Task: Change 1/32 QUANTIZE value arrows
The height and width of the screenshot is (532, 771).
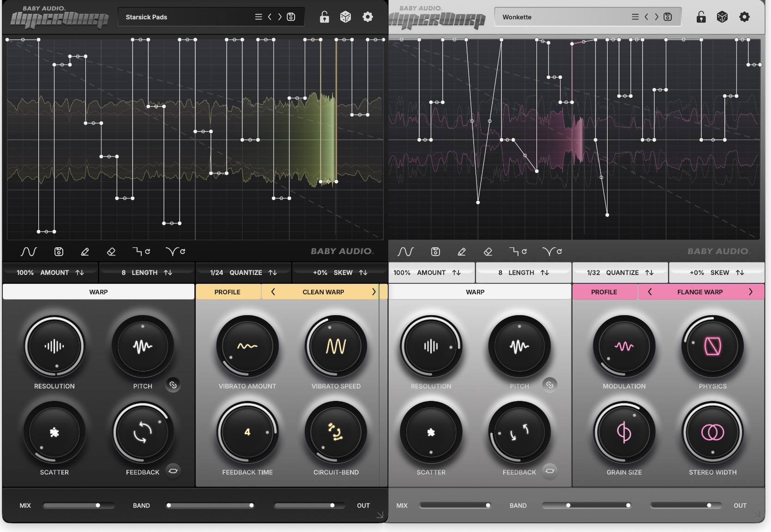Action: coord(650,273)
